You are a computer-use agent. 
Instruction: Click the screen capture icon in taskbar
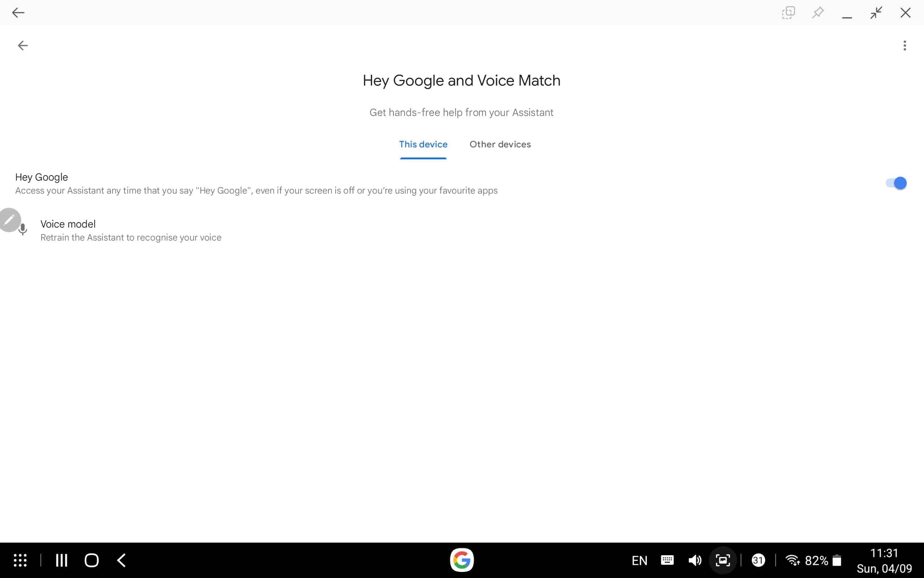coord(722,560)
